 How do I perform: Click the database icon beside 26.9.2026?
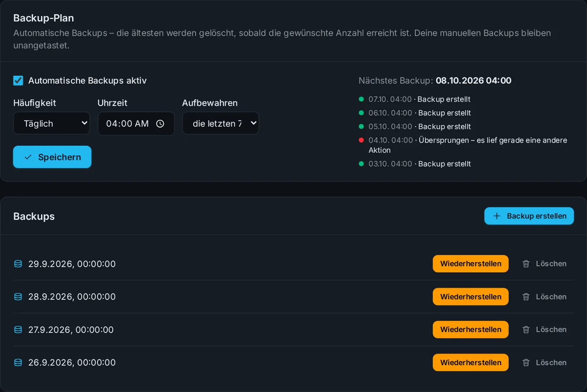click(18, 363)
